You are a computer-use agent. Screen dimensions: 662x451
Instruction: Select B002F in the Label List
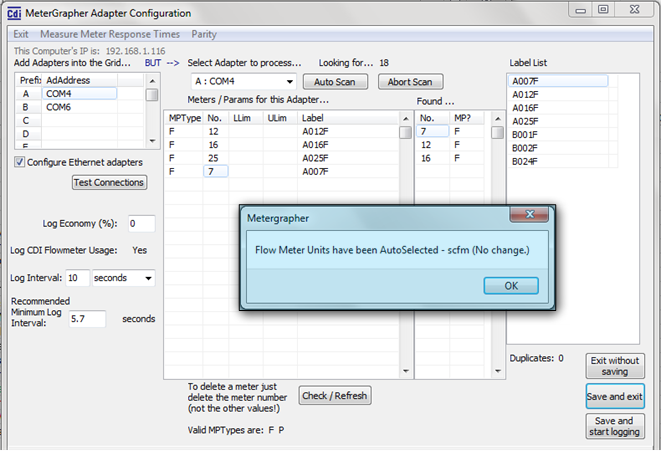(558, 148)
